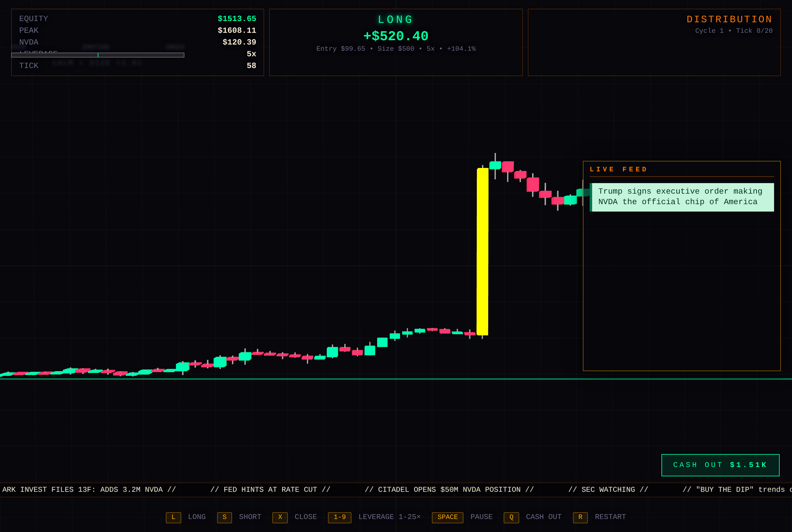Click the CLOSE label in the controls bar
The image size is (792, 532).
click(x=306, y=517)
